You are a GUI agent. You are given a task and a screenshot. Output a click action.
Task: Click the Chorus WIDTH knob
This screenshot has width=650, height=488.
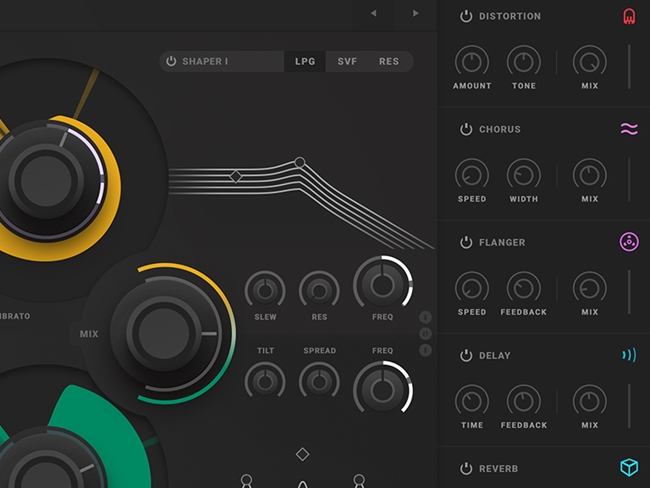[524, 175]
